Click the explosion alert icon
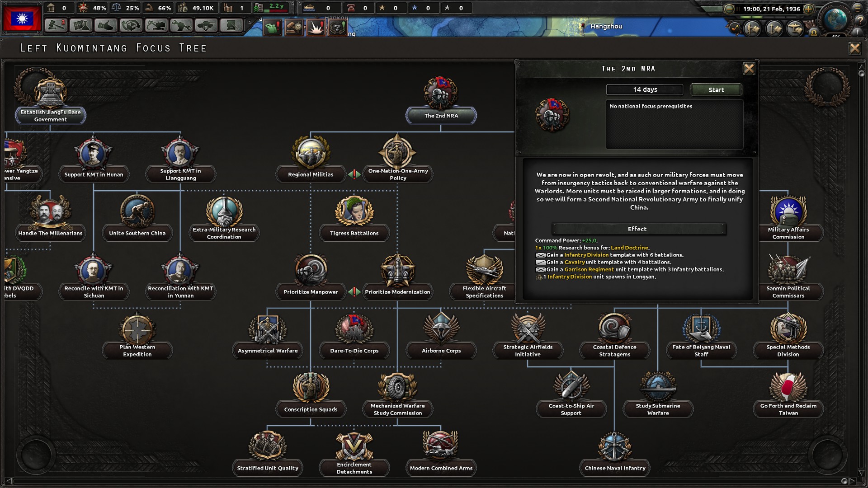Viewport: 868px width, 488px height. (x=316, y=28)
